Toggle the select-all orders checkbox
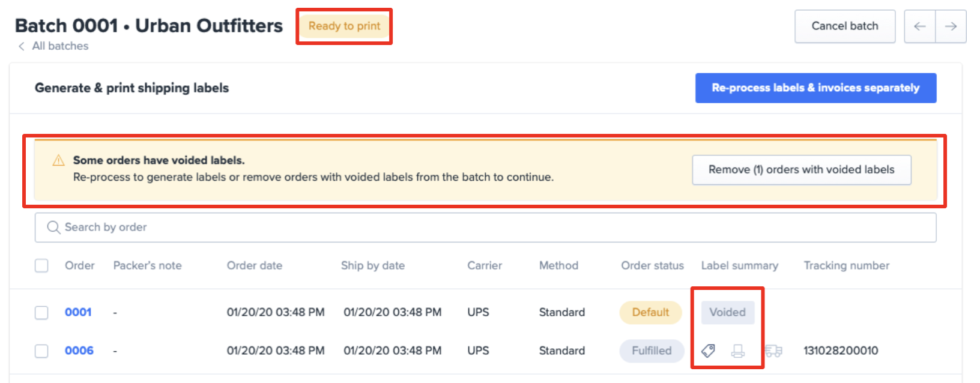 tap(41, 265)
